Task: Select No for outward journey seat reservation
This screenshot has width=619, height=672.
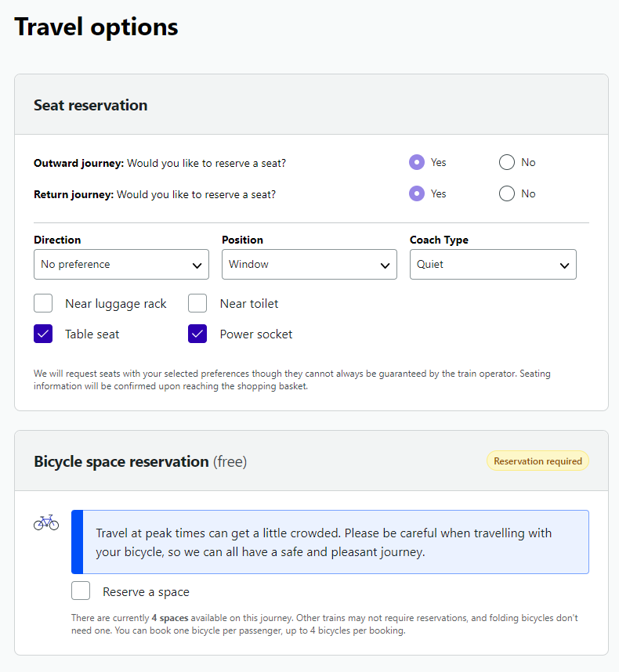Action: coord(507,162)
